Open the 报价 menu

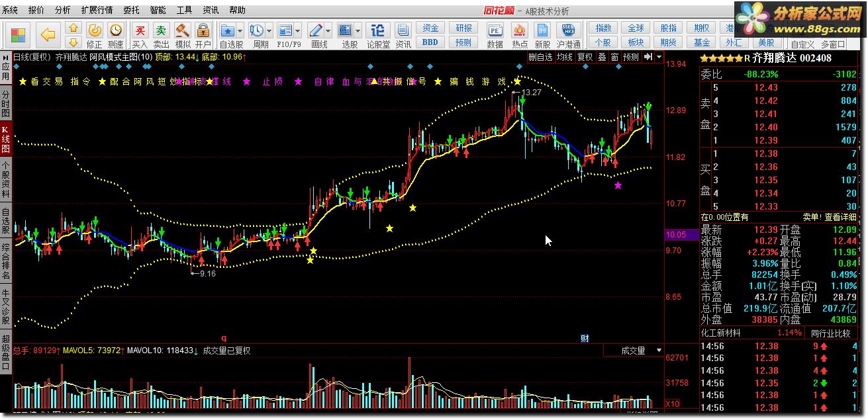[36, 10]
